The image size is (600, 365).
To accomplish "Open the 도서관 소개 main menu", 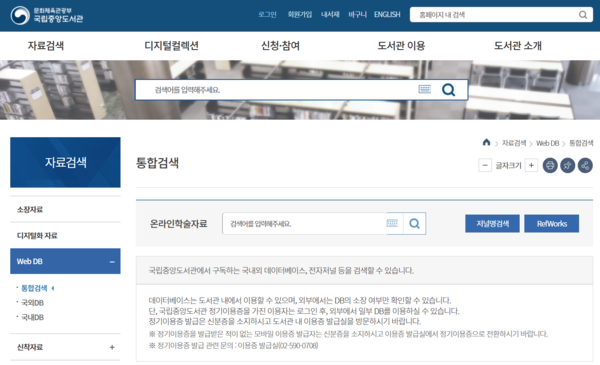I will 518,46.
